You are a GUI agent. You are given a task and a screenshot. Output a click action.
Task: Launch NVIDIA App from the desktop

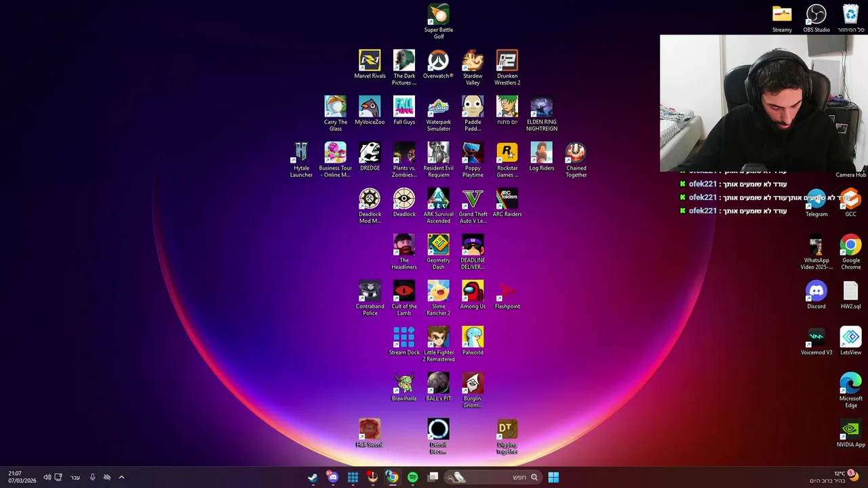[x=850, y=433]
